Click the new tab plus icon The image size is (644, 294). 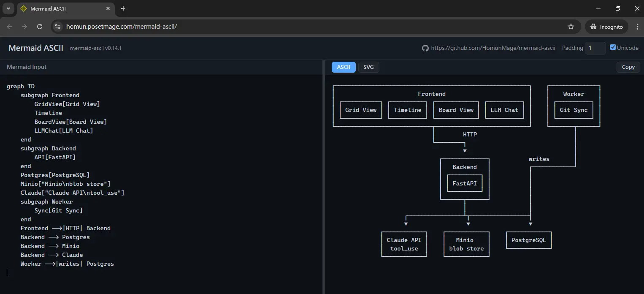point(123,8)
